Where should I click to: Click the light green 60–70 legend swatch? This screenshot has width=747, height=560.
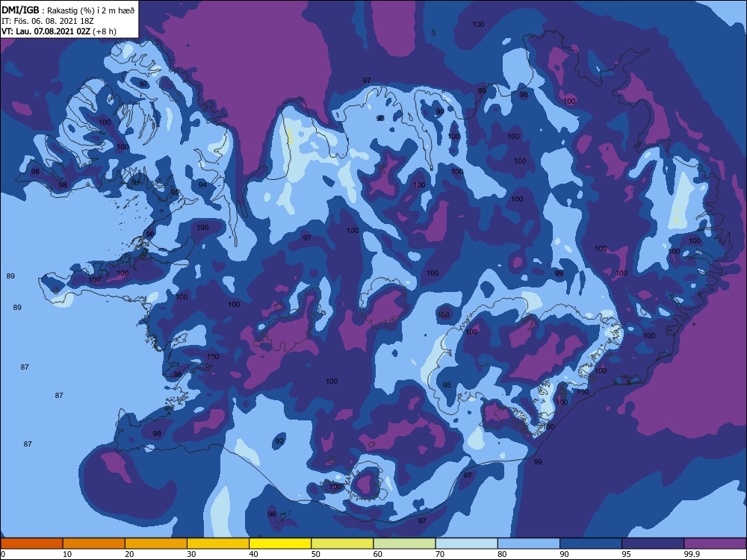(x=404, y=544)
